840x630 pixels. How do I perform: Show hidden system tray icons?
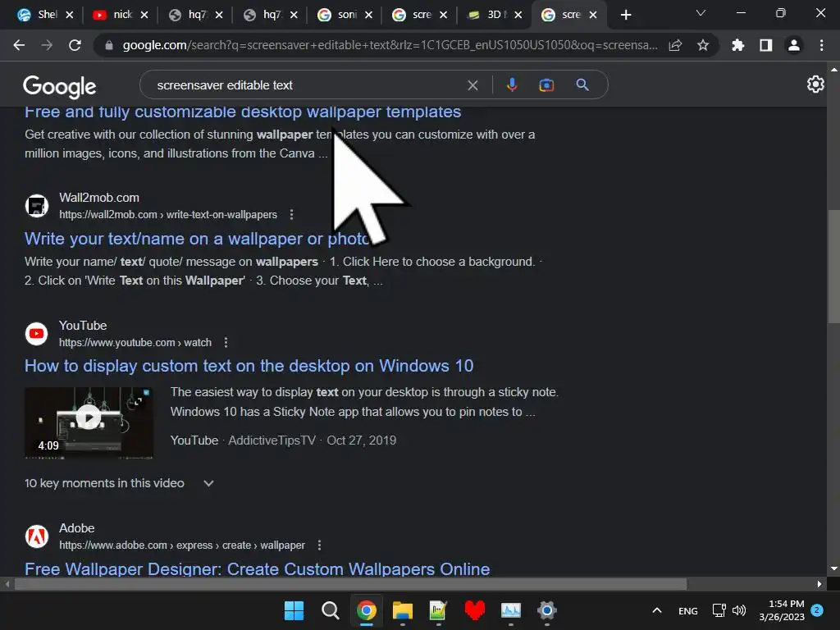[657, 610]
